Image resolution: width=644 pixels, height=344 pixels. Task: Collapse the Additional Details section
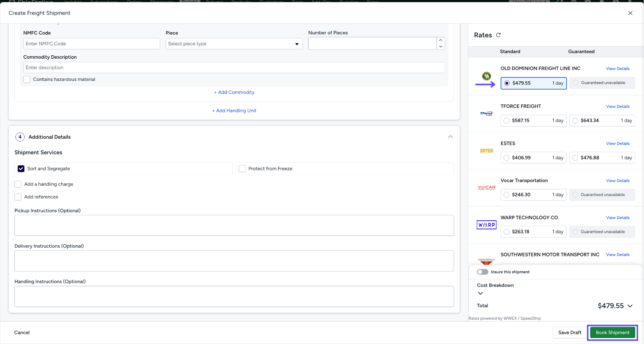[x=450, y=137]
